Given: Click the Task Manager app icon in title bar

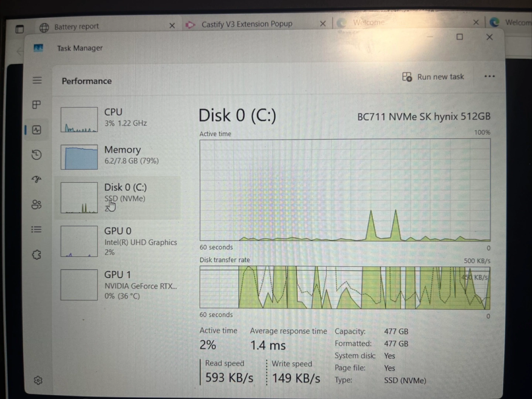Looking at the screenshot, I should pyautogui.click(x=38, y=48).
